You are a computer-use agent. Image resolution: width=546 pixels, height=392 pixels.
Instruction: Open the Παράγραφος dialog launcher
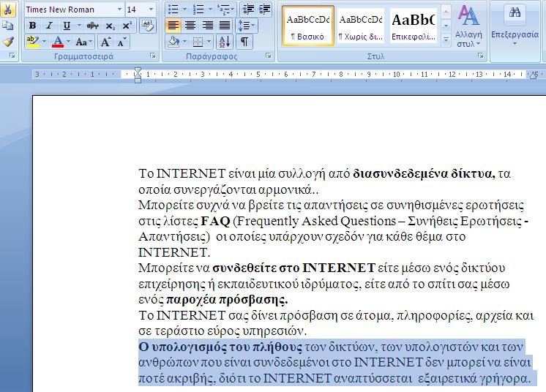pos(268,56)
